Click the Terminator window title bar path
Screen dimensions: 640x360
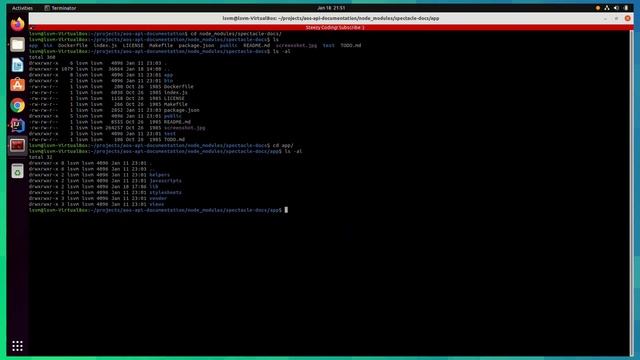(331, 18)
